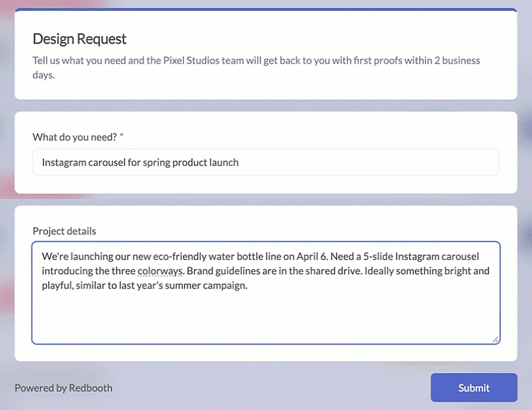Click the 'Design Request' heading
The height and width of the screenshot is (410, 532).
80,39
